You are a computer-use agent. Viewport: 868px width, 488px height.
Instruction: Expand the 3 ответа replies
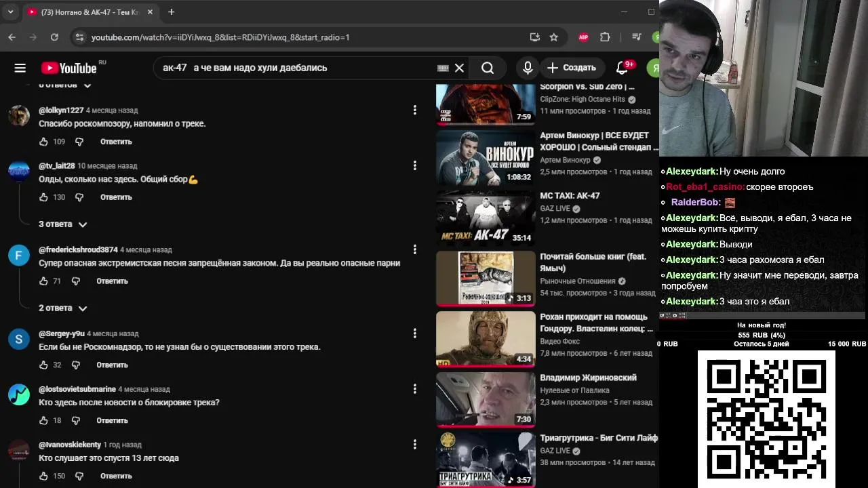click(63, 224)
